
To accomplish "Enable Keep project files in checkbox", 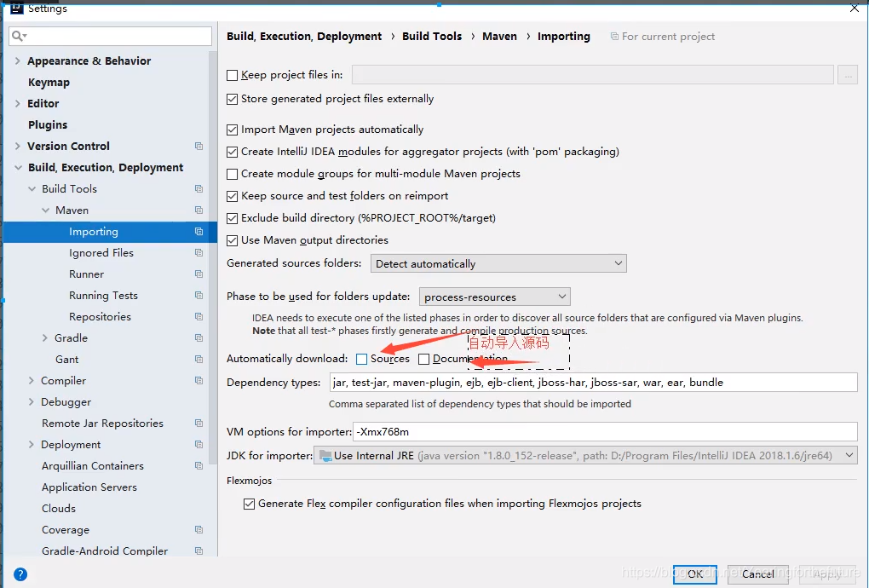I will click(x=233, y=75).
